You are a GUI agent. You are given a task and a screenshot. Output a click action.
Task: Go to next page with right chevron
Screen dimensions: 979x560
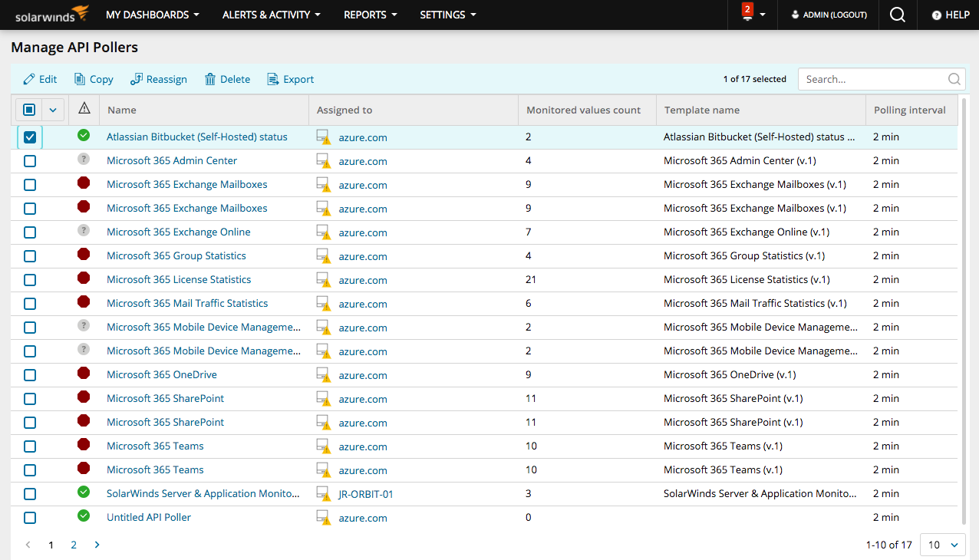point(97,545)
